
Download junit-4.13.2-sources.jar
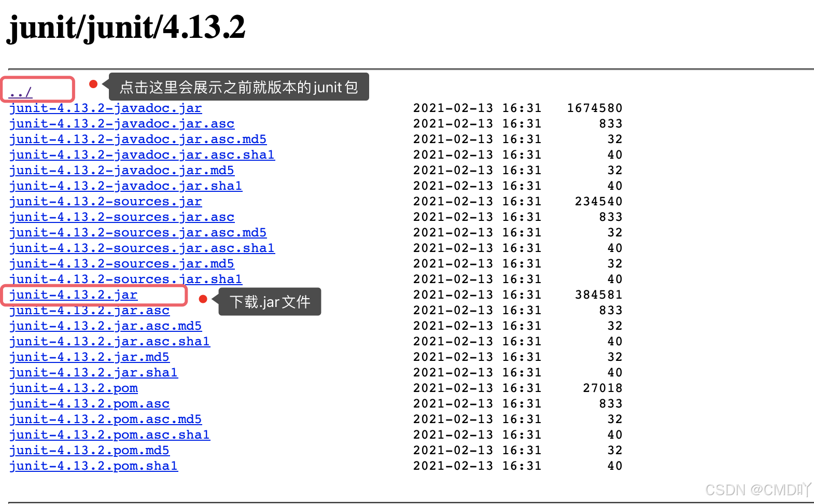(x=106, y=202)
